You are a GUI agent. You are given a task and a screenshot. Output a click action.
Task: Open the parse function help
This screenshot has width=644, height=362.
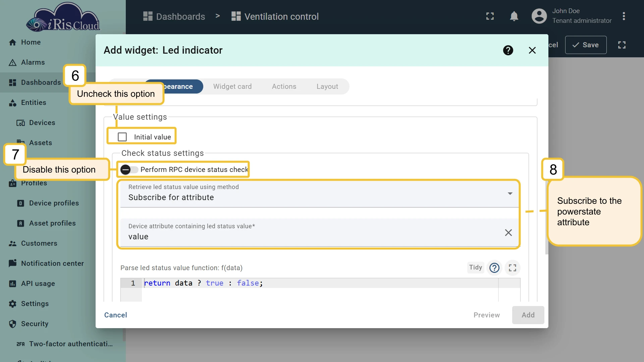tap(494, 268)
